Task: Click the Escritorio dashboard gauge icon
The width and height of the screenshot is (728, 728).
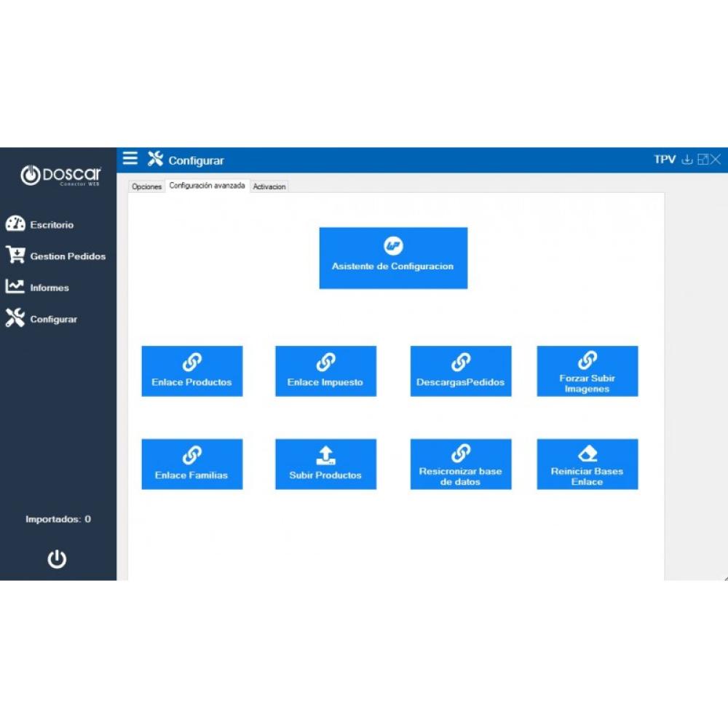Action: tap(15, 224)
